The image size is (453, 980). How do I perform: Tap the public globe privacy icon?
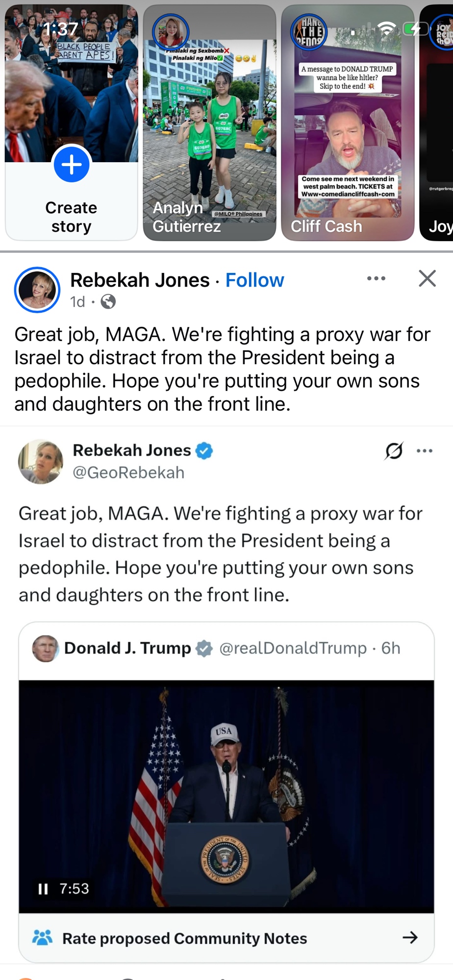coord(108,302)
